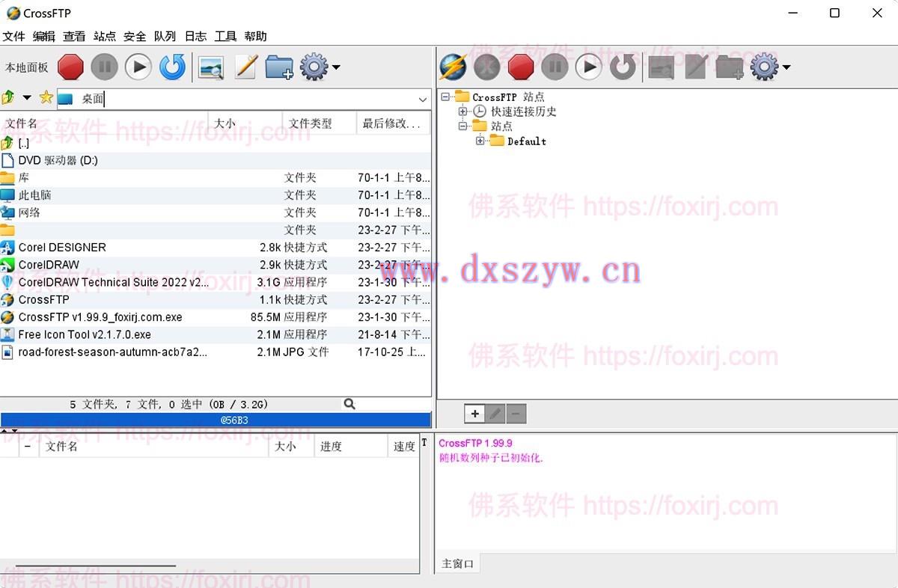
Task: Select the [..] parent directory row
Action: tap(216, 143)
